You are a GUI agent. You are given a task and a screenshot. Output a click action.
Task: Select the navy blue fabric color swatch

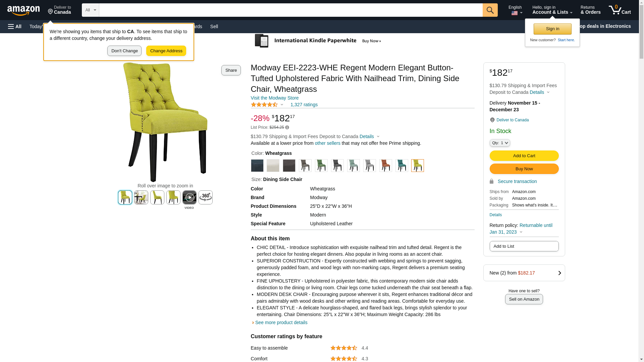(x=257, y=166)
